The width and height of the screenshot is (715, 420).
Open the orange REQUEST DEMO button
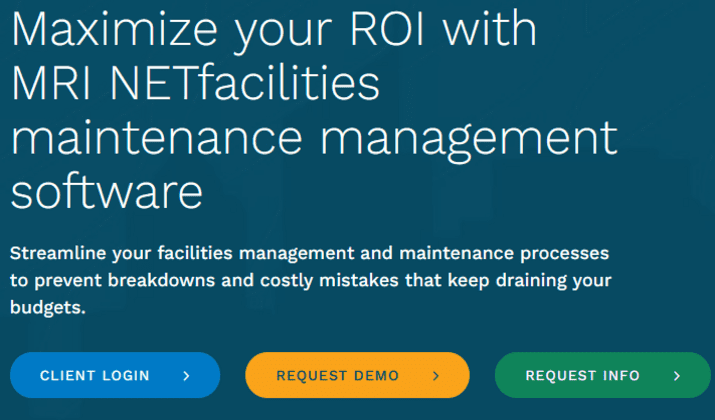point(358,375)
